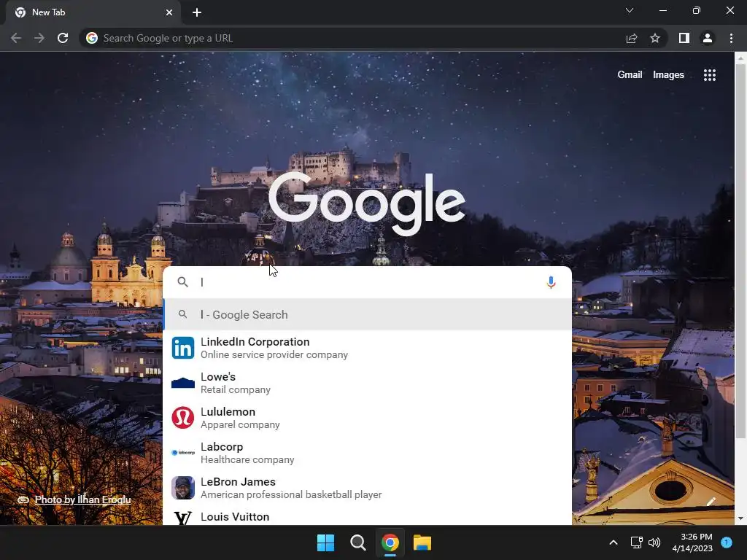
Task: Open the Images link
Action: 668,75
